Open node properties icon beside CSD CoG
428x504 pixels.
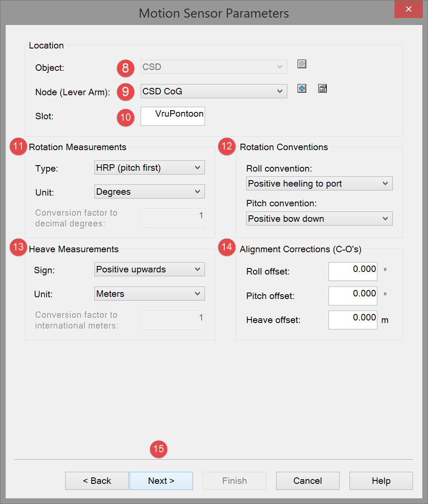coord(323,89)
